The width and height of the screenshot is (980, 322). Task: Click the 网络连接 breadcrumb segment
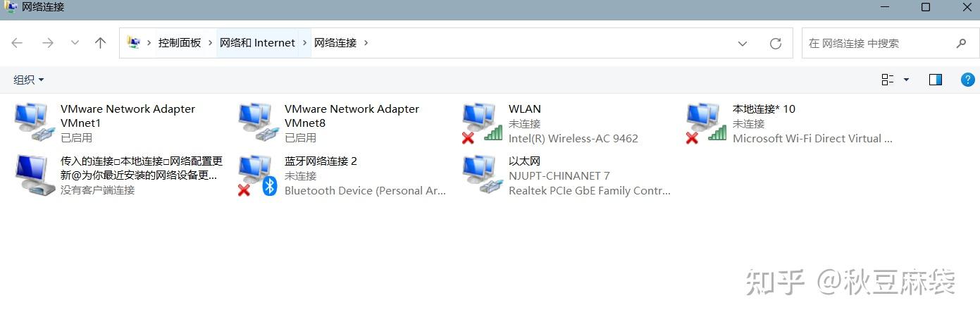[335, 43]
